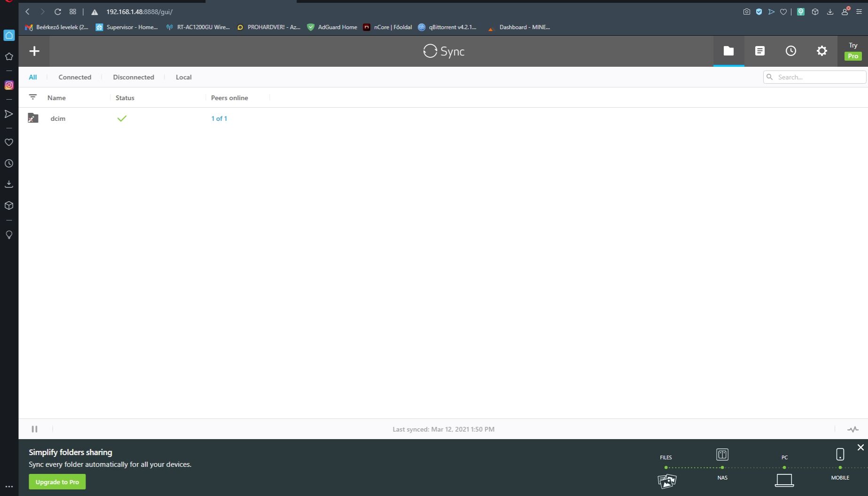Open browser speed dial grid icon
Screen dimensions: 868x496
coord(73,12)
